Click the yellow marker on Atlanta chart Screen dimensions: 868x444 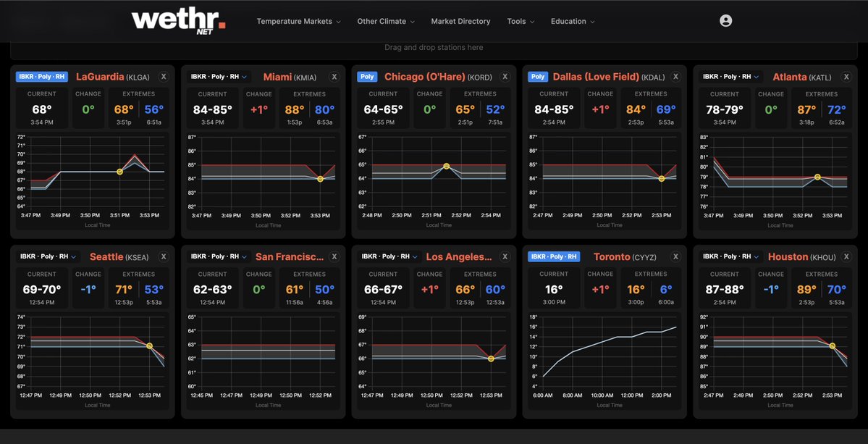pyautogui.click(x=817, y=177)
